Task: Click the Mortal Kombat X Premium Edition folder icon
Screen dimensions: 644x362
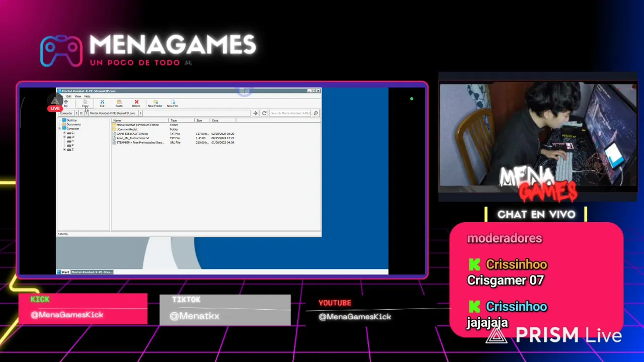Action: click(114, 125)
